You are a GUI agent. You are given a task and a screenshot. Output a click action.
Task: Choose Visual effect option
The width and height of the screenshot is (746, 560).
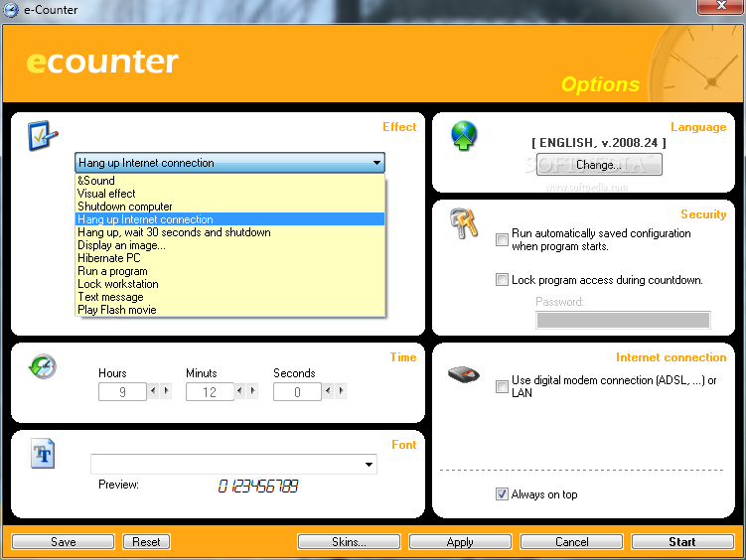230,194
